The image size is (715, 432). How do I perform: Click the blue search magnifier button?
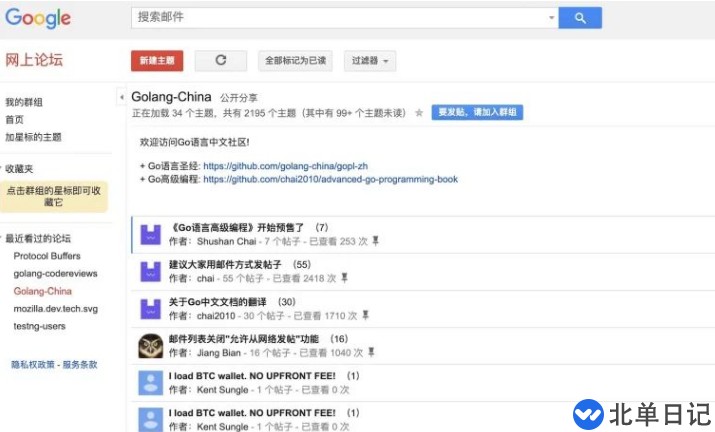click(x=580, y=18)
